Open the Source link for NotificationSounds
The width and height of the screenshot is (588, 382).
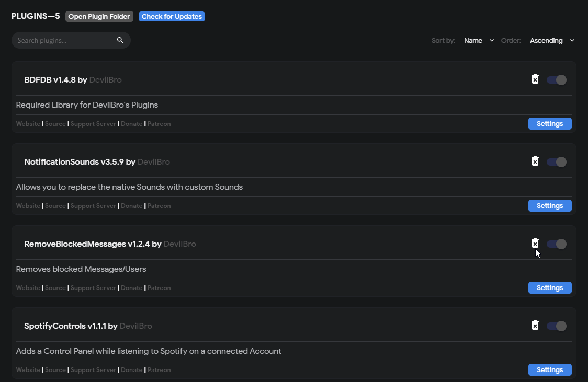[55, 205]
